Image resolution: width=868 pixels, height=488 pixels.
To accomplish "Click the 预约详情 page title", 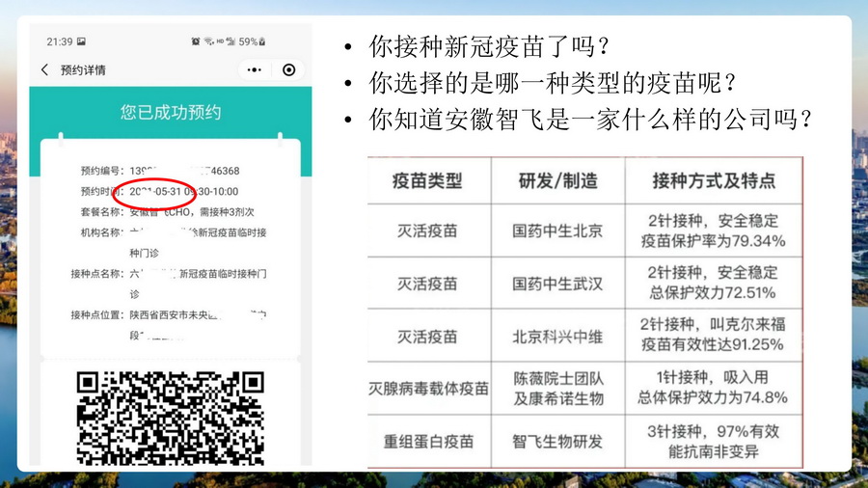I will pos(83,70).
